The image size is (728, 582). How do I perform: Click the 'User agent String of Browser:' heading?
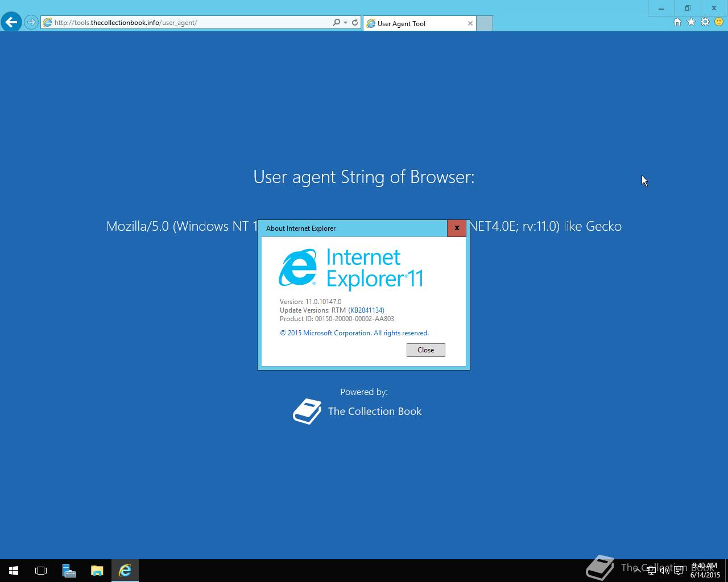tap(364, 177)
